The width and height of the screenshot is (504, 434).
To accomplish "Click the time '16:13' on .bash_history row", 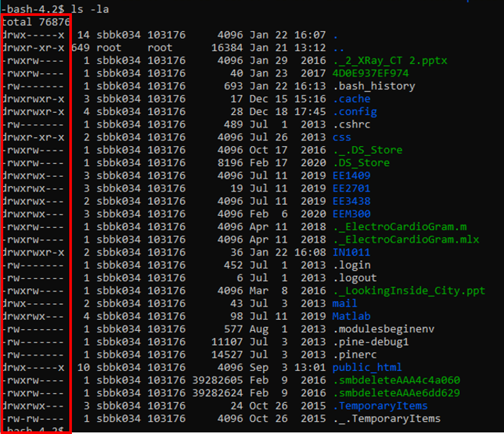I will click(x=310, y=86).
